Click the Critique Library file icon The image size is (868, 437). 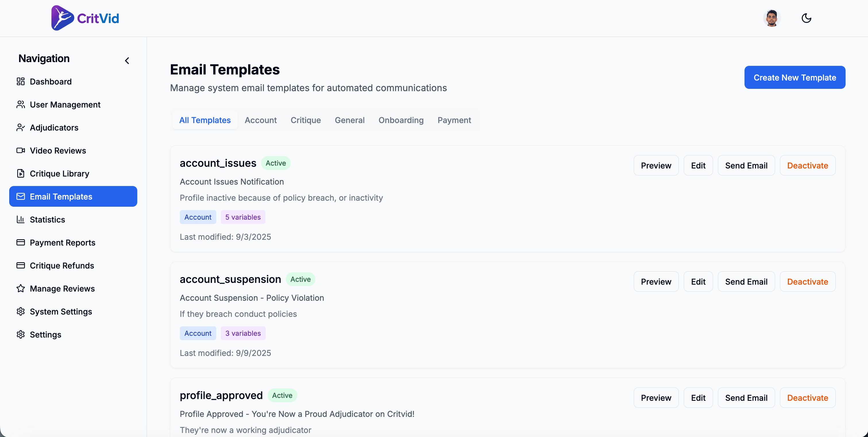tap(21, 173)
